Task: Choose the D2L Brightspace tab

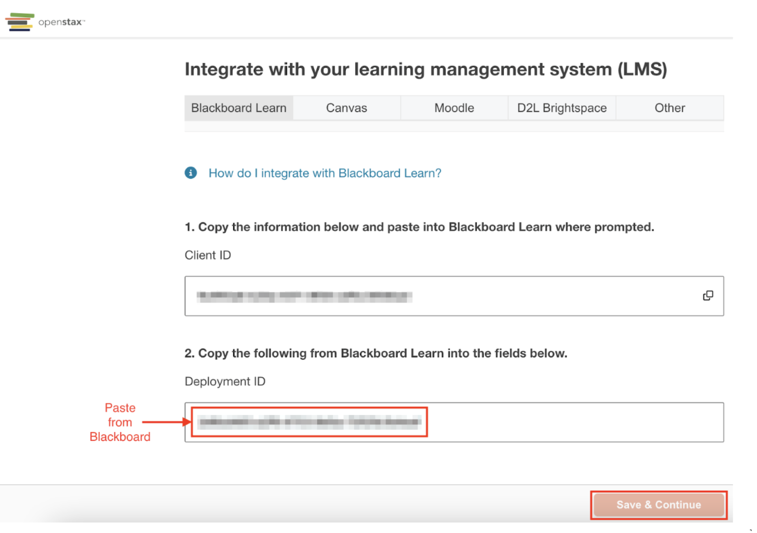Action: 562,108
